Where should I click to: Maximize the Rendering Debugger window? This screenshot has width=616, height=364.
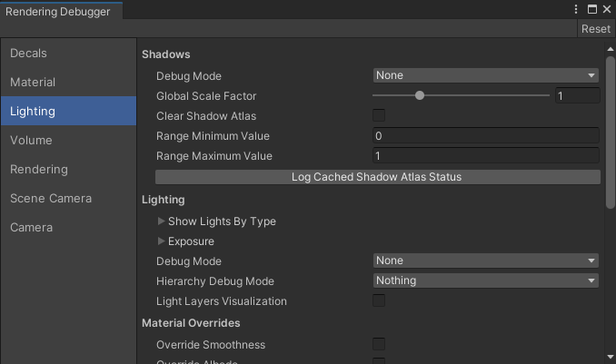point(591,9)
